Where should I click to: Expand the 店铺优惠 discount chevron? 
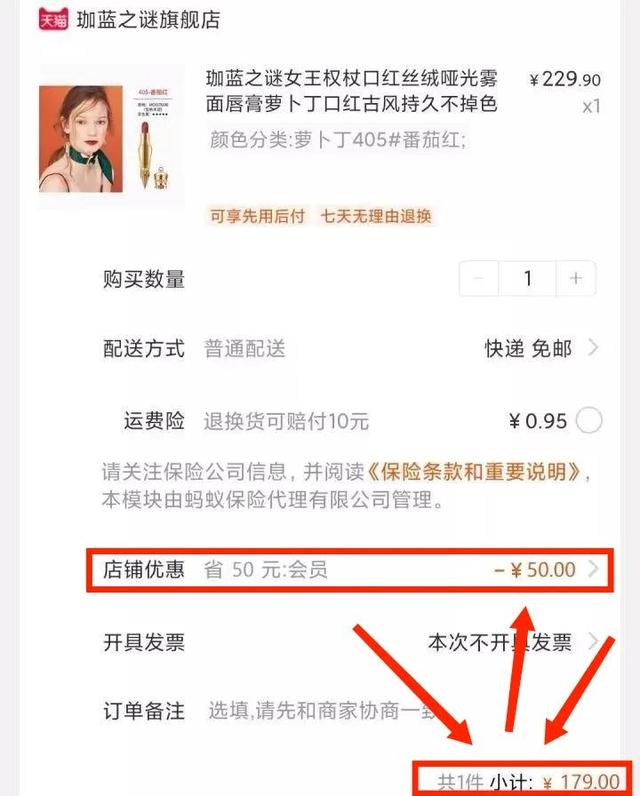[x=593, y=569]
